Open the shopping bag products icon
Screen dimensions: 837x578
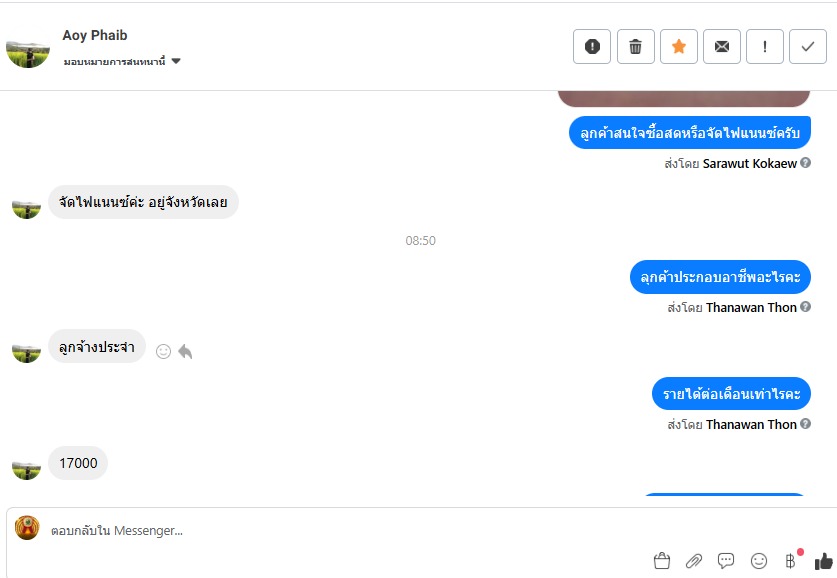pyautogui.click(x=662, y=561)
